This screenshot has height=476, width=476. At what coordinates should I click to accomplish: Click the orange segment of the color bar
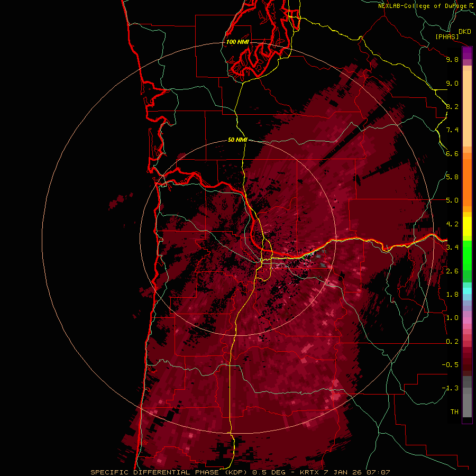click(x=467, y=182)
